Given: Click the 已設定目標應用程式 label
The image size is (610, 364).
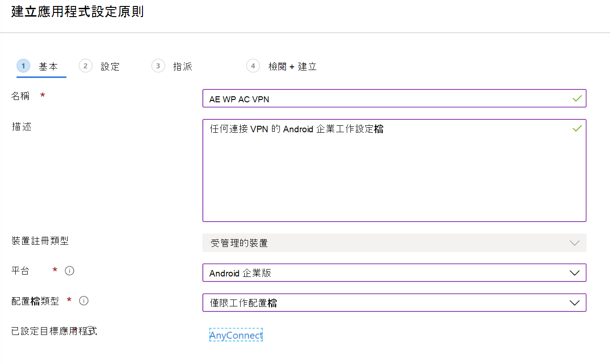Looking at the screenshot, I should 54,331.
